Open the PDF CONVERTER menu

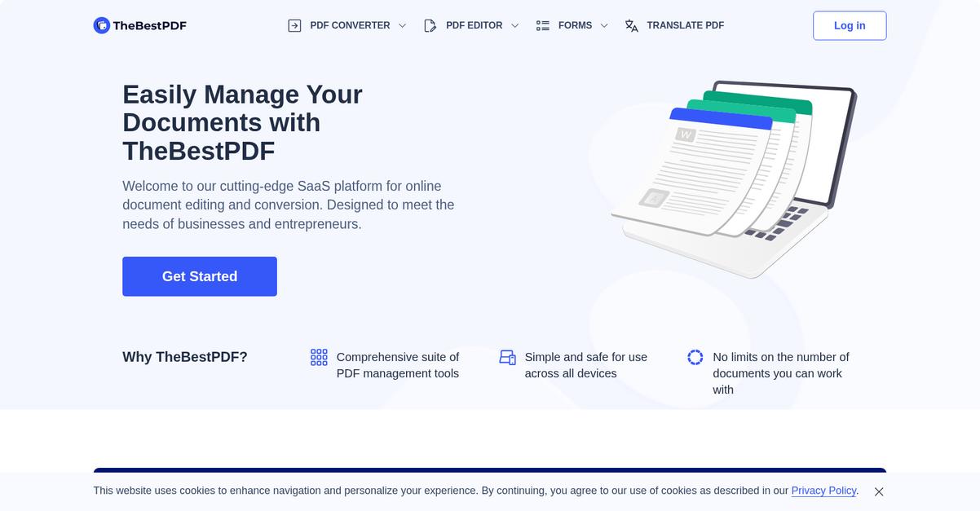point(350,25)
